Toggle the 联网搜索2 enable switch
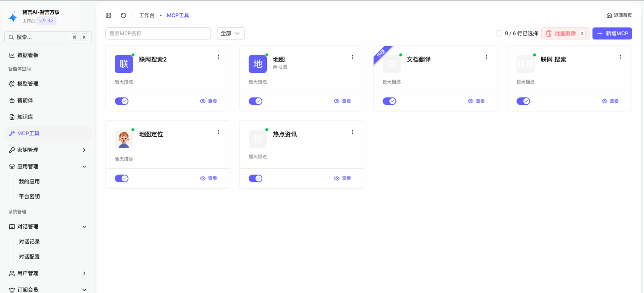 (121, 101)
